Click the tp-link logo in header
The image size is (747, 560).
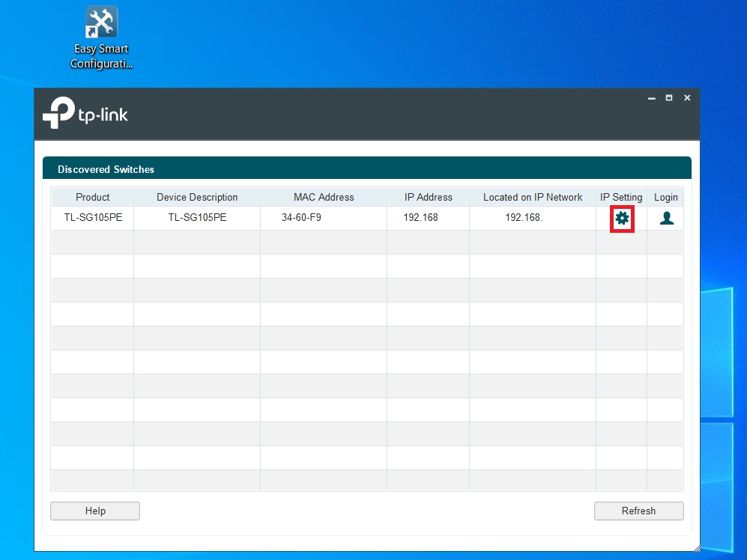coord(85,113)
